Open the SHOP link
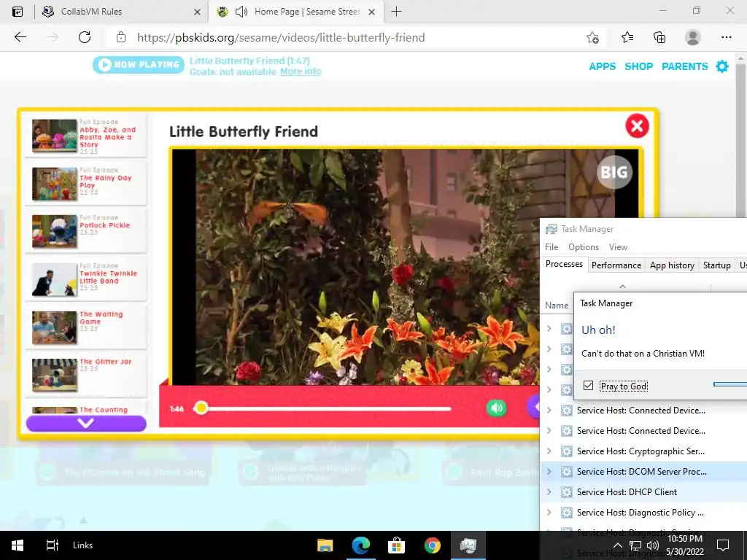 tap(638, 66)
